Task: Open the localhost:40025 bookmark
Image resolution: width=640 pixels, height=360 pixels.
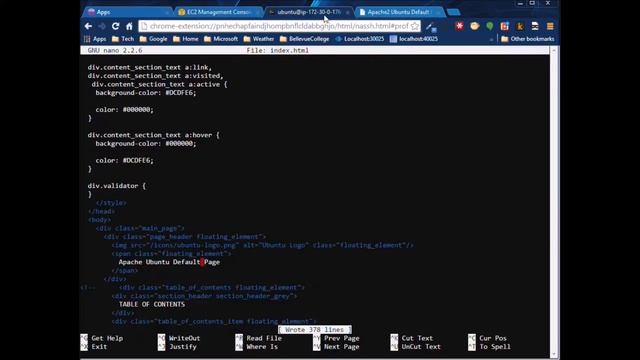Action: [x=413, y=39]
